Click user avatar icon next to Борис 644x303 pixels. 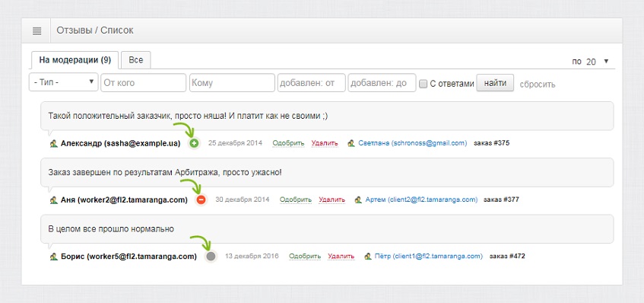pos(53,256)
